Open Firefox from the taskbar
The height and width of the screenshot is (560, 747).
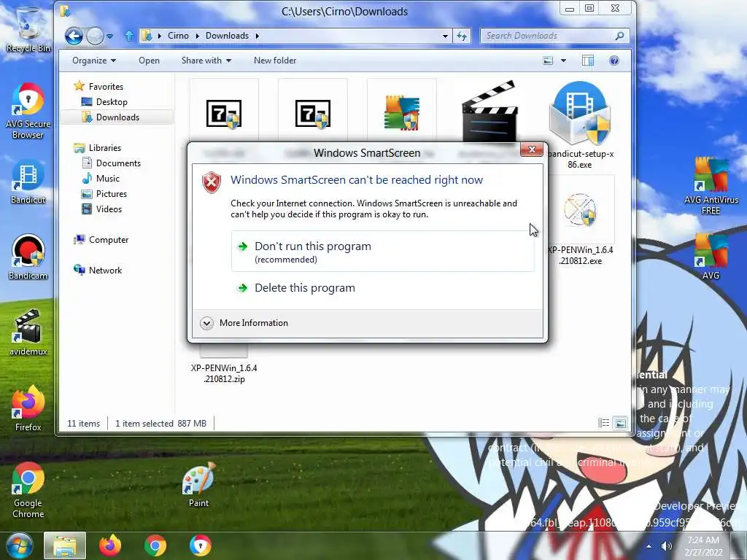[x=110, y=545]
